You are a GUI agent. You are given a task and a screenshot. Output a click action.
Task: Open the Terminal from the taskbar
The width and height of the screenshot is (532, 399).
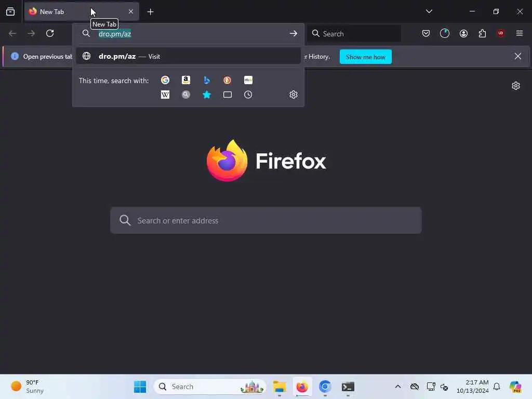[x=348, y=387]
